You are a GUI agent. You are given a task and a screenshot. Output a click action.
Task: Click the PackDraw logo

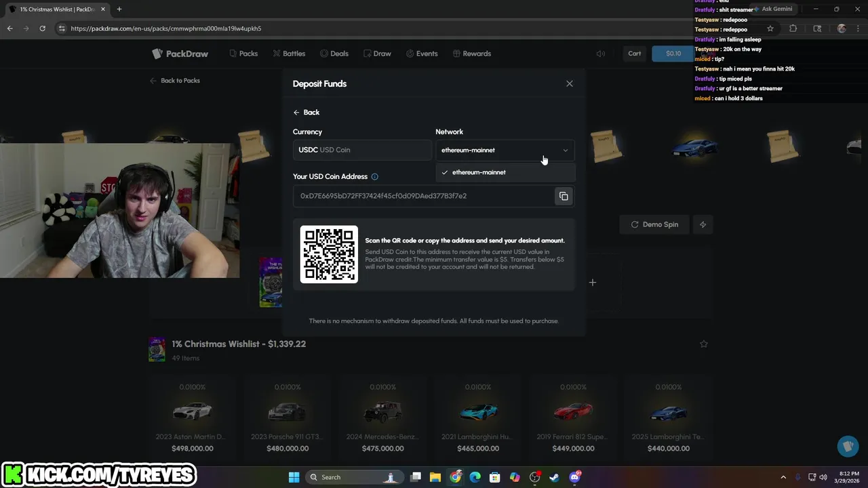click(x=180, y=54)
